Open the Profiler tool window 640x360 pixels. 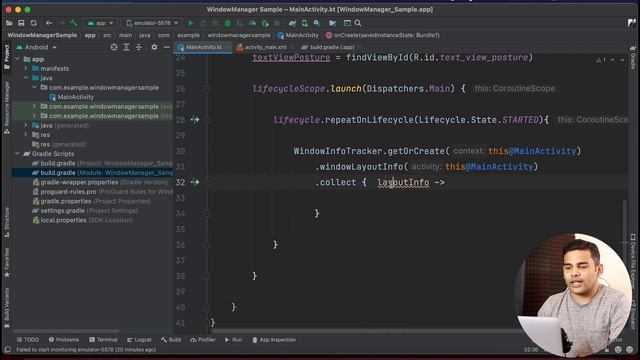pos(203,340)
